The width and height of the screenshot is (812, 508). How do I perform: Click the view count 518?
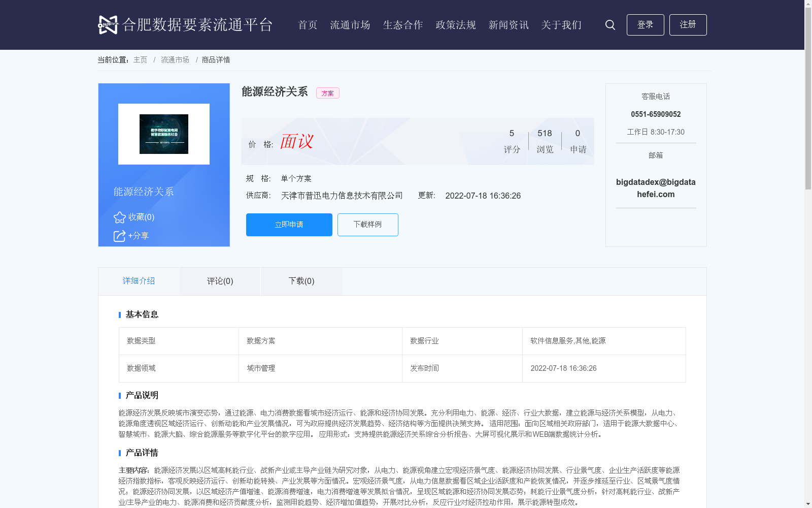545,133
